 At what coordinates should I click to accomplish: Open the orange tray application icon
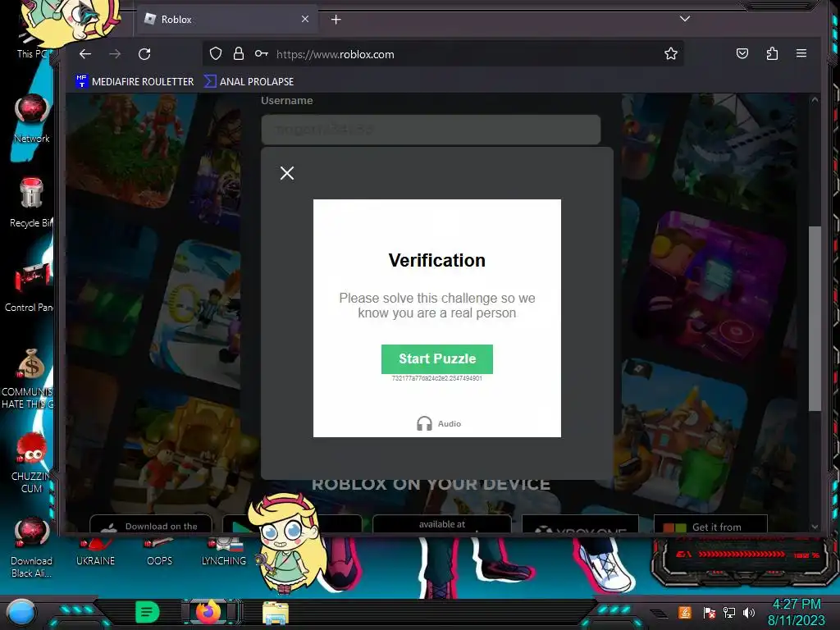click(684, 612)
